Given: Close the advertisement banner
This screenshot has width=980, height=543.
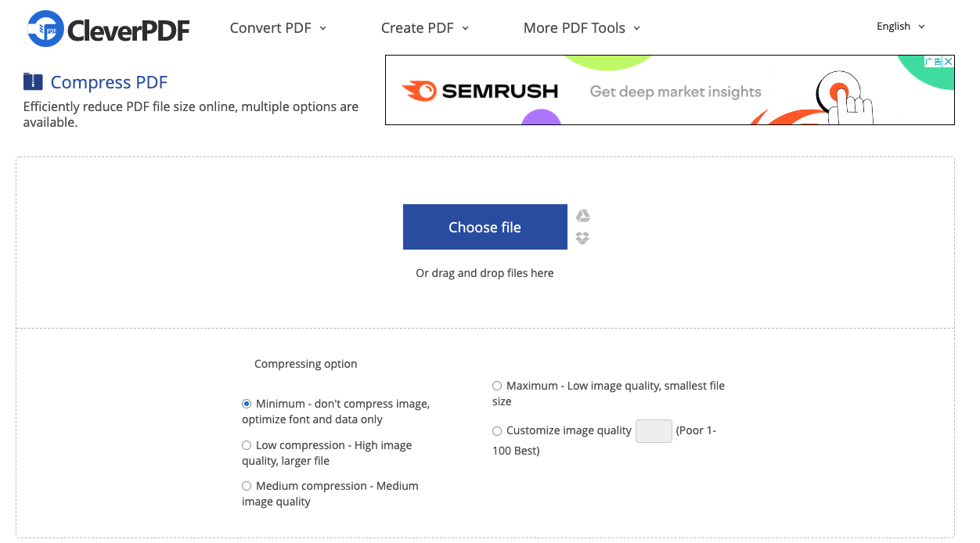Looking at the screenshot, I should click(x=947, y=61).
